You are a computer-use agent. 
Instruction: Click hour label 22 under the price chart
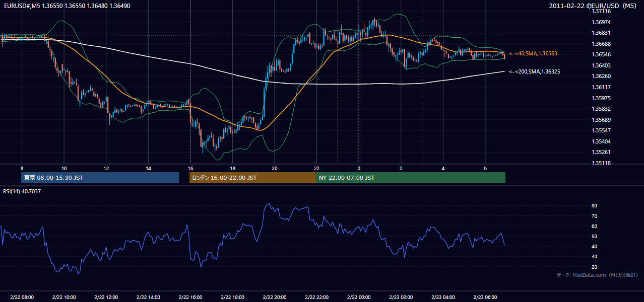(317, 168)
